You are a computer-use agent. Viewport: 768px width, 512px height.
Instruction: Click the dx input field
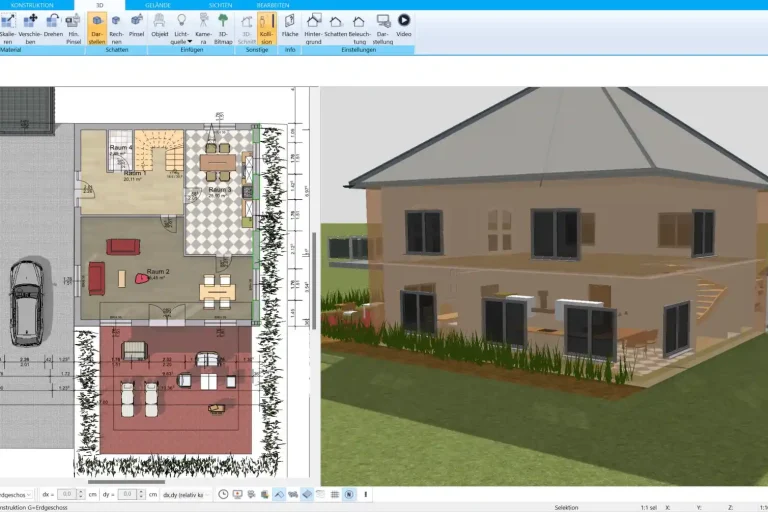point(67,494)
